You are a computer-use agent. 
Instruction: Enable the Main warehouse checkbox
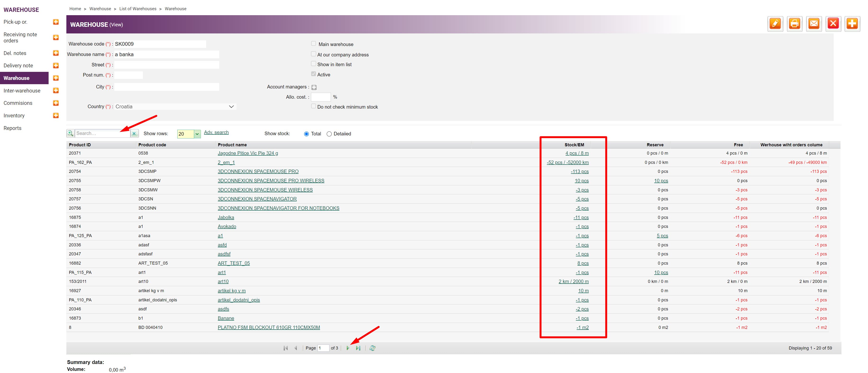pos(313,44)
